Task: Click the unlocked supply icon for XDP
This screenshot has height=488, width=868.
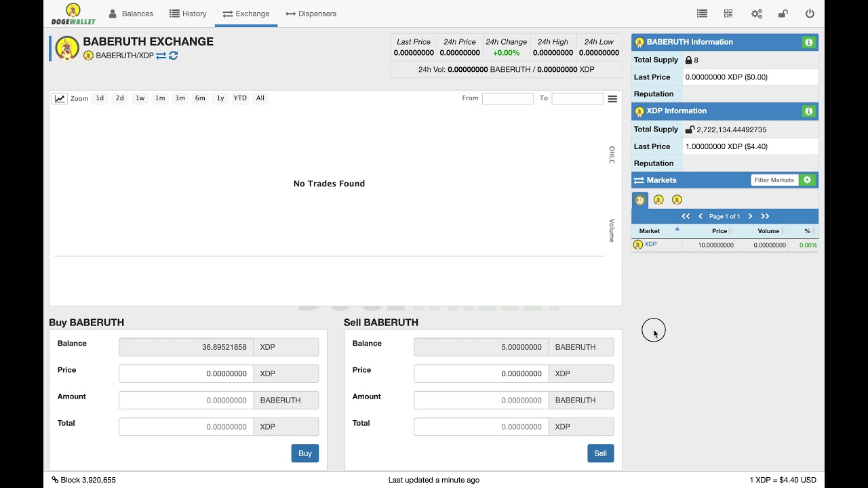Action: coord(690,129)
